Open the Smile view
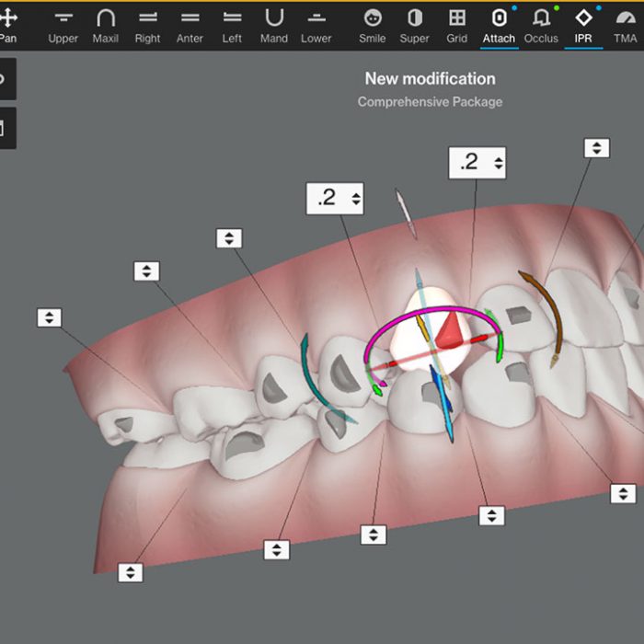Screen dimensions: 644x644 tap(373, 27)
